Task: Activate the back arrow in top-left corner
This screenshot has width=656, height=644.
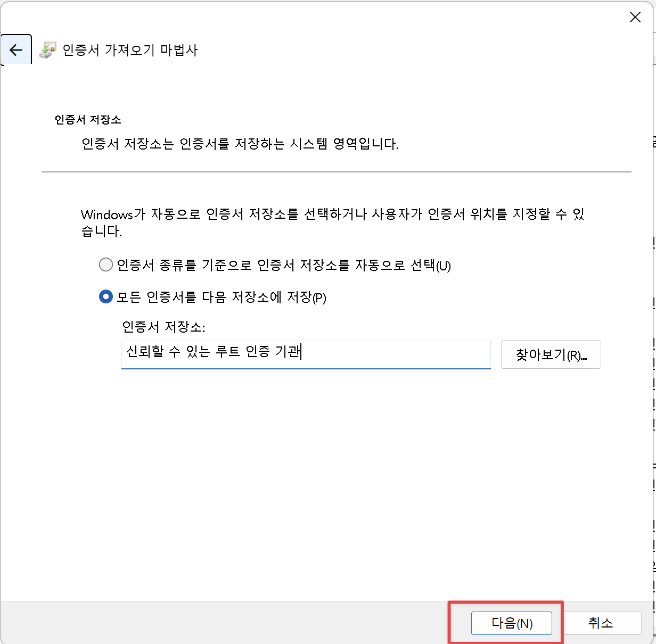Action: tap(16, 49)
